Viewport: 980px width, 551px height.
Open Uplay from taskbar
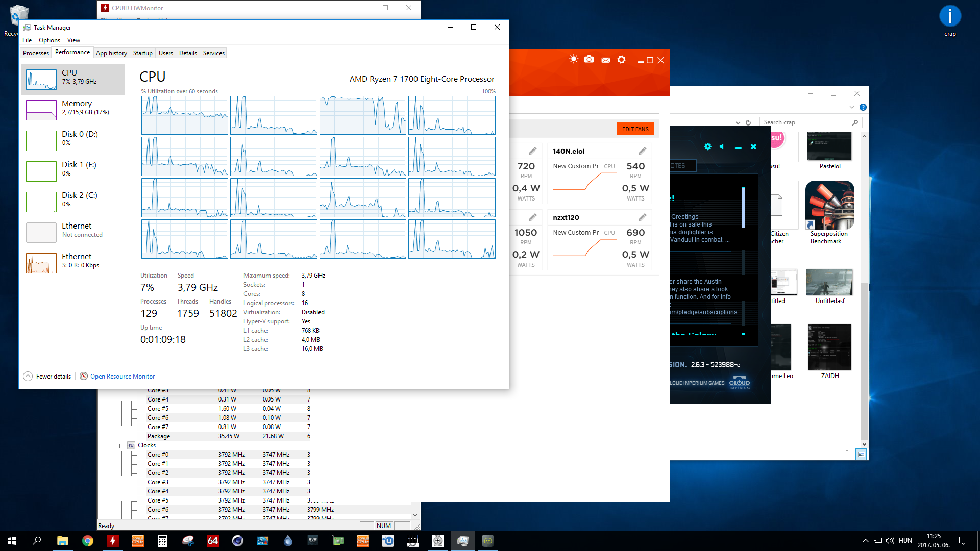tap(388, 541)
